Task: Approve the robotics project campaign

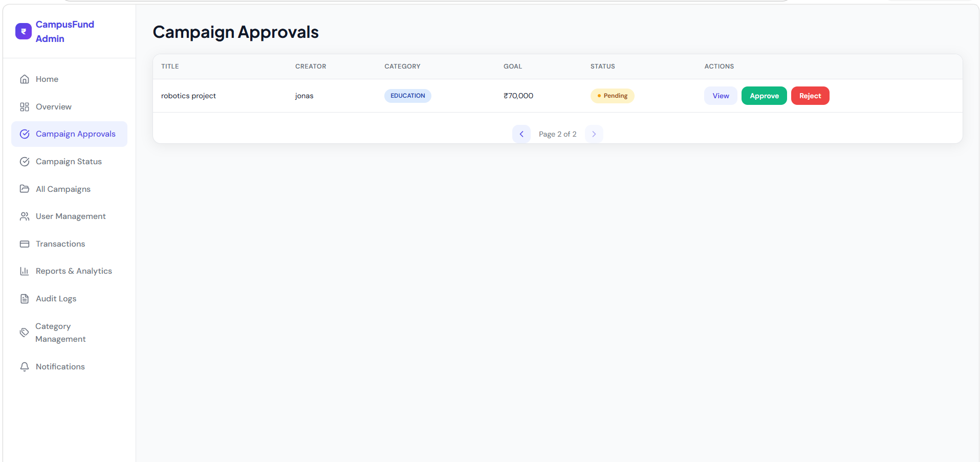Action: click(x=764, y=96)
